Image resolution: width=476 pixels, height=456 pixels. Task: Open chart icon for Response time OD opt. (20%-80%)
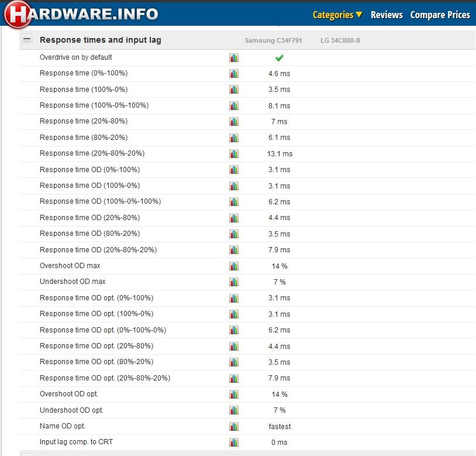click(x=234, y=347)
